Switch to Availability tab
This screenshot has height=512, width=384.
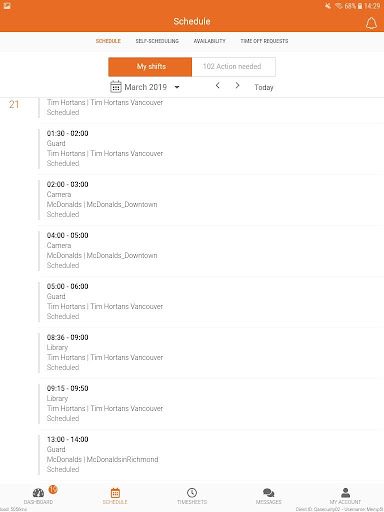tap(210, 41)
